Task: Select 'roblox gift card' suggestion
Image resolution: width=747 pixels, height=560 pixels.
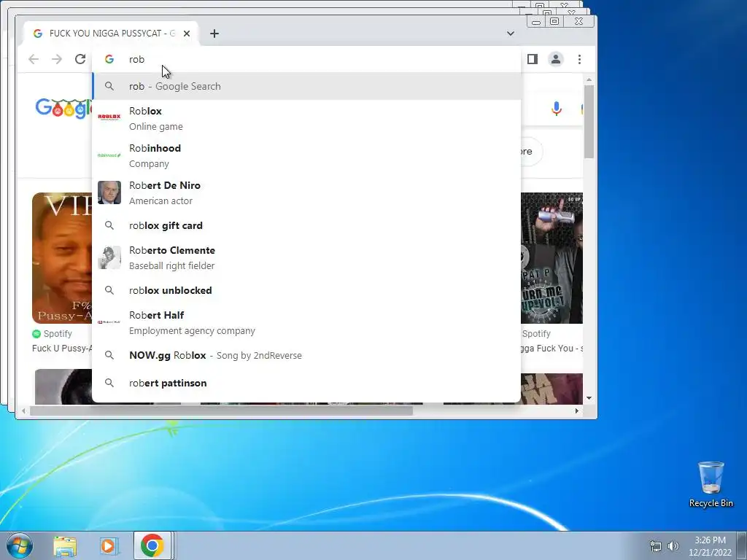Action: [306, 225]
